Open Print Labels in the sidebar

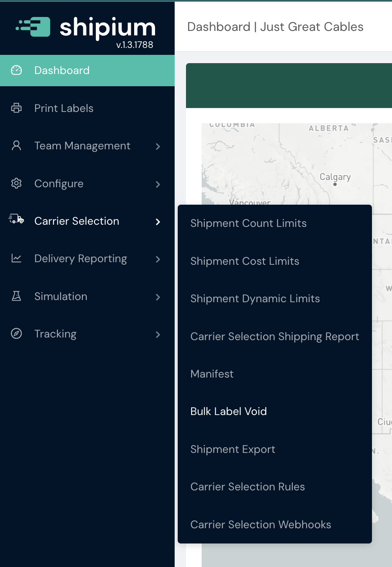pyautogui.click(x=87, y=108)
